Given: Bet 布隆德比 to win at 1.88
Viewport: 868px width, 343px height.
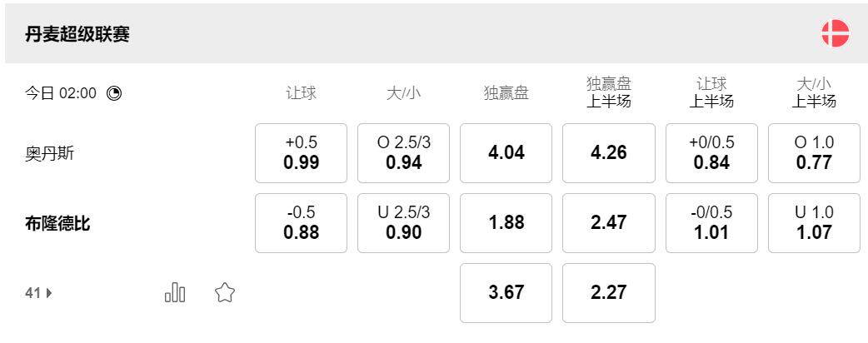Looking at the screenshot, I should (506, 223).
